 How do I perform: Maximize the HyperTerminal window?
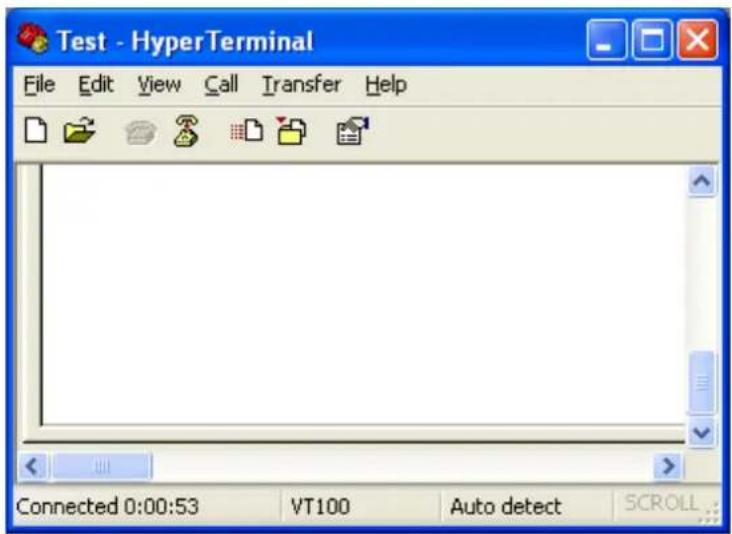[x=652, y=40]
